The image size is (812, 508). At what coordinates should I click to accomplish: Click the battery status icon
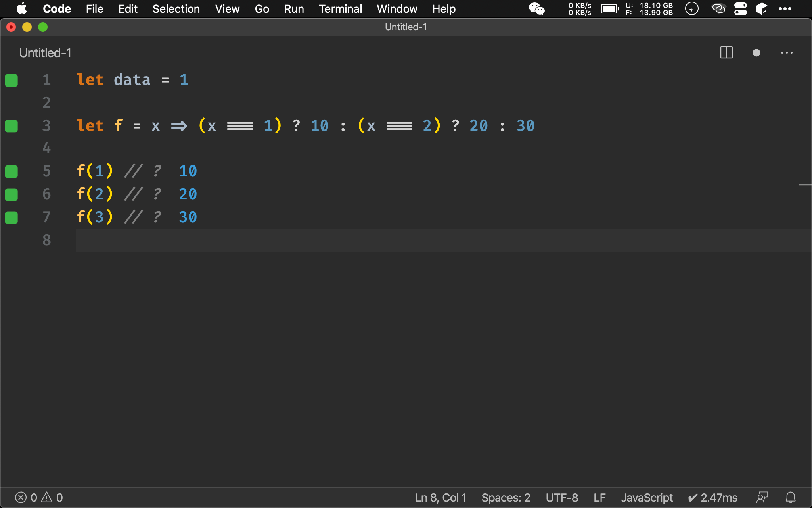(x=610, y=9)
